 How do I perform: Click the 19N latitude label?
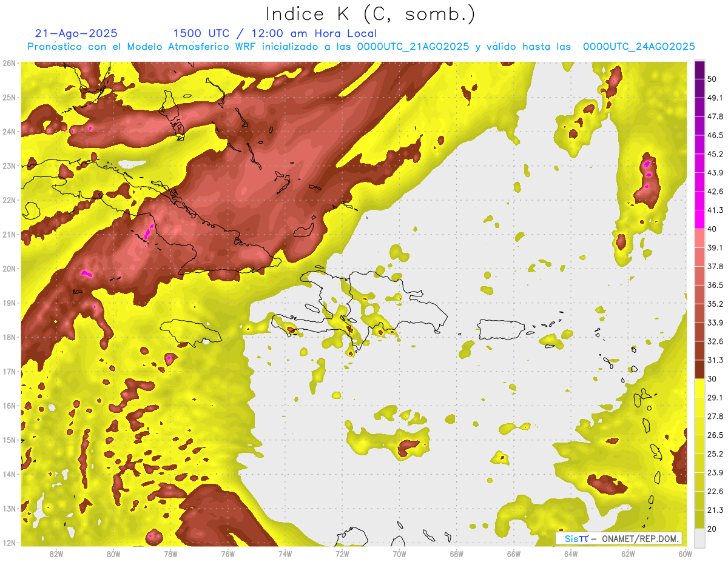9,303
